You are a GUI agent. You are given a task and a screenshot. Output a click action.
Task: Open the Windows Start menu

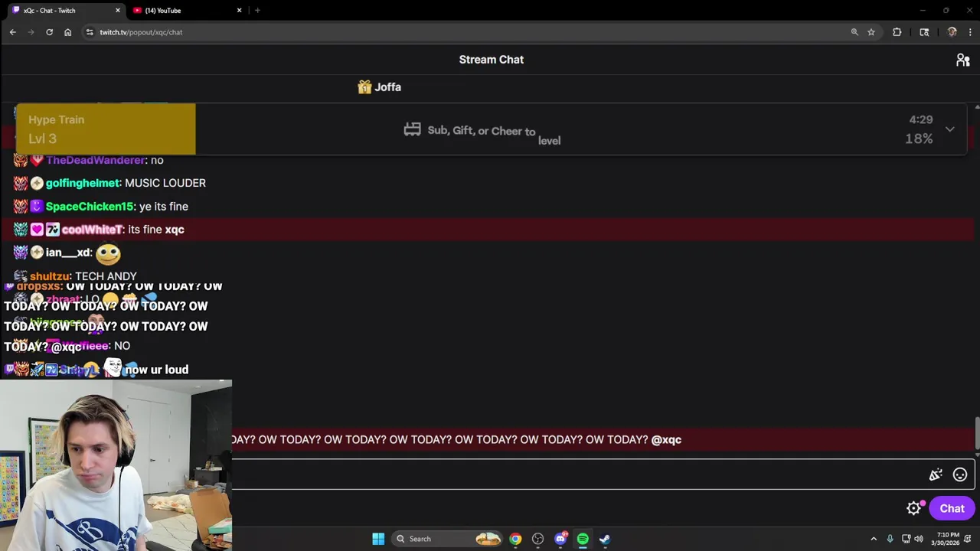[x=378, y=539]
